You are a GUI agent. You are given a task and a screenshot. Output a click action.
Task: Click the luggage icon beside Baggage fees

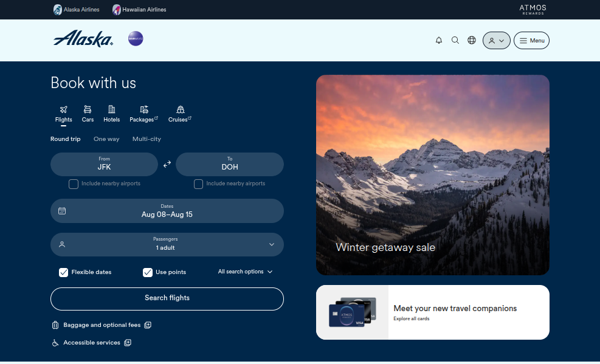tap(55, 325)
